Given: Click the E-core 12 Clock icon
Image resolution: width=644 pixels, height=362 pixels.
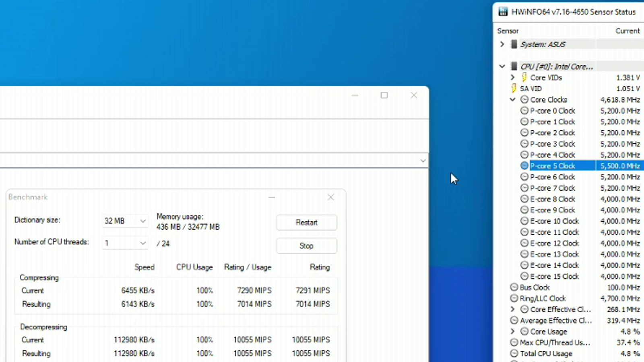Looking at the screenshot, I should 524,243.
